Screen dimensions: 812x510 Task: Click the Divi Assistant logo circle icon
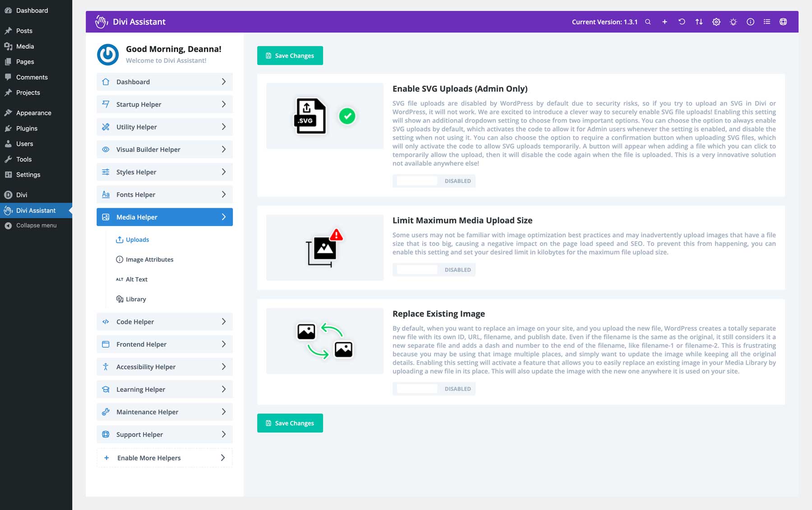(x=107, y=54)
